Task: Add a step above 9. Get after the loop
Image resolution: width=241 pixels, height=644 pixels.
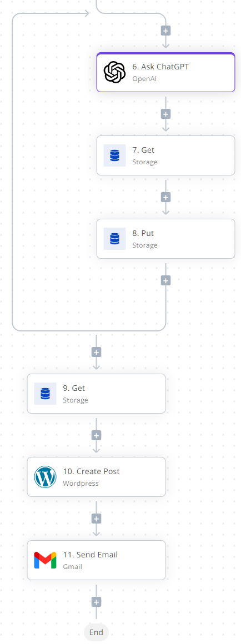Action: 97,352
